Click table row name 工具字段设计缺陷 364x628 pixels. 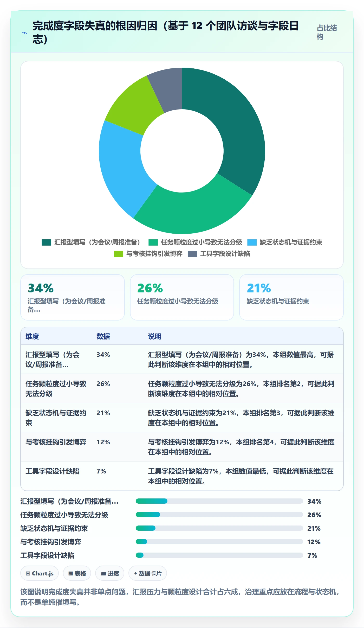pos(53,471)
